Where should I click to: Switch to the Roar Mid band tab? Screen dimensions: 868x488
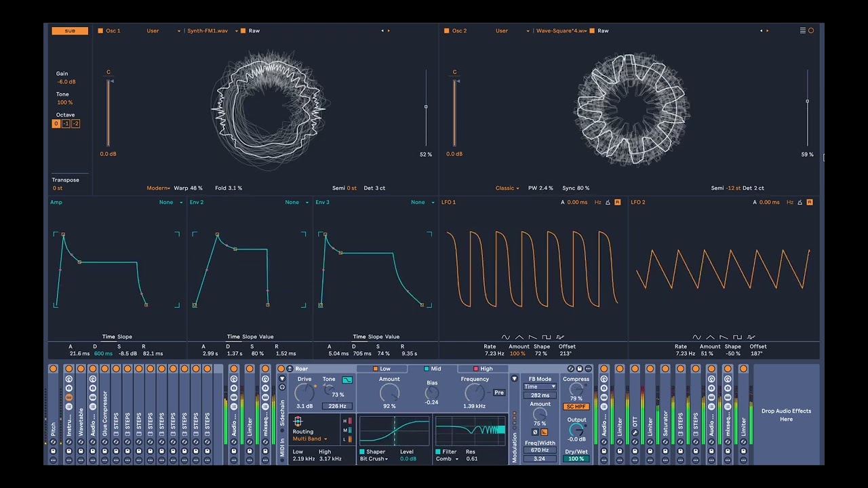[x=433, y=369]
